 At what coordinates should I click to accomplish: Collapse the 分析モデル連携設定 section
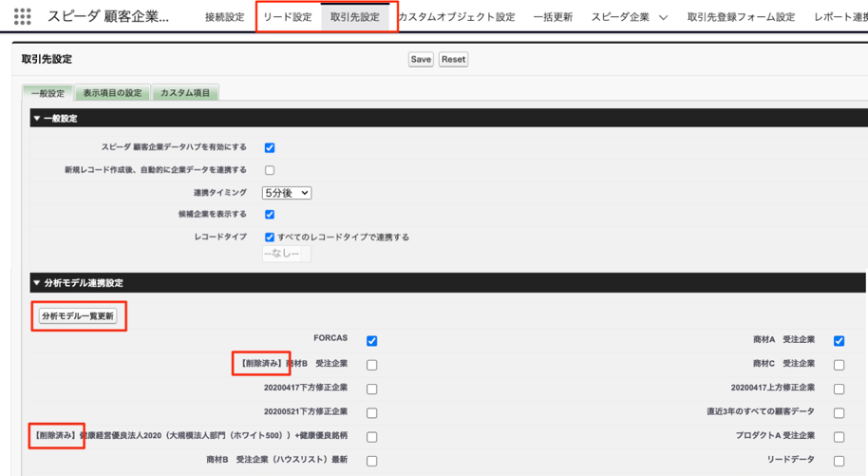[x=37, y=282]
